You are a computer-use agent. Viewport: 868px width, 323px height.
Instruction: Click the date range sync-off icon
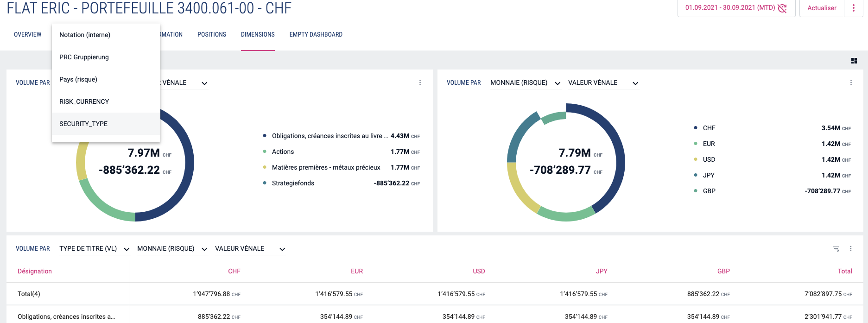pyautogui.click(x=782, y=8)
